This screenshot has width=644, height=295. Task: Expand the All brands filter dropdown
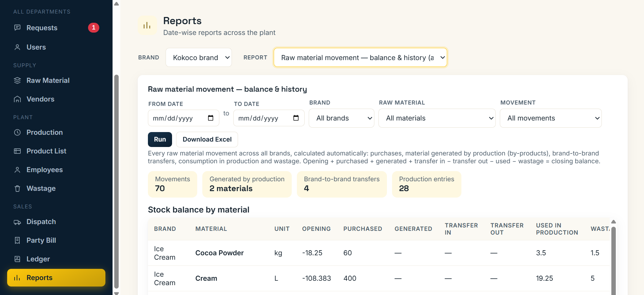tap(341, 118)
